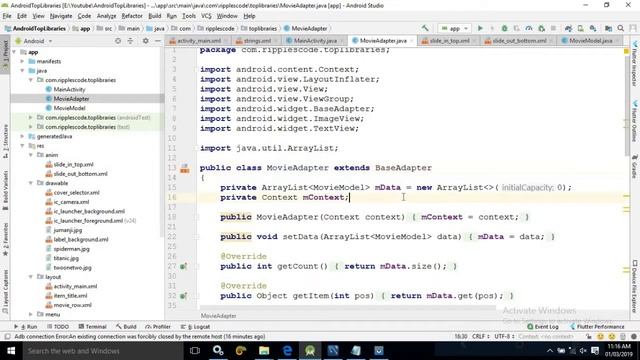Image resolution: width=640 pixels, height=360 pixels.
Task: Select movie_row.xml in the layout folder
Action: coord(73,305)
